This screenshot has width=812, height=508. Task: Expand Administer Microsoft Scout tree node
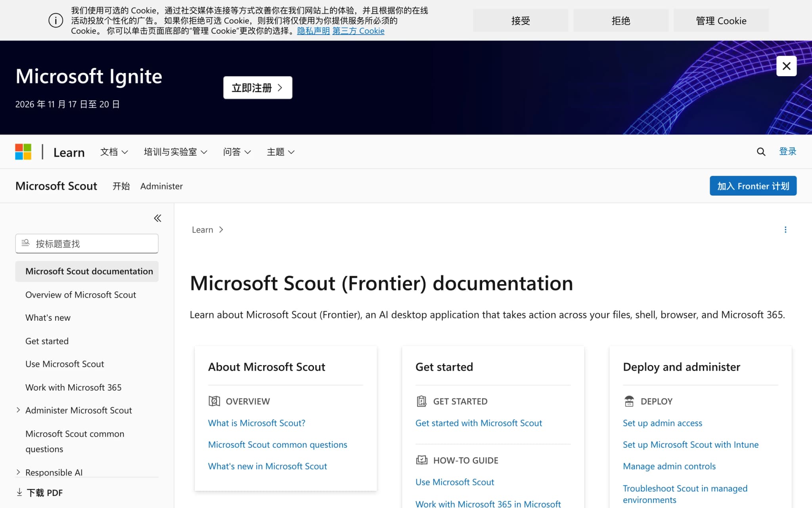pos(18,410)
